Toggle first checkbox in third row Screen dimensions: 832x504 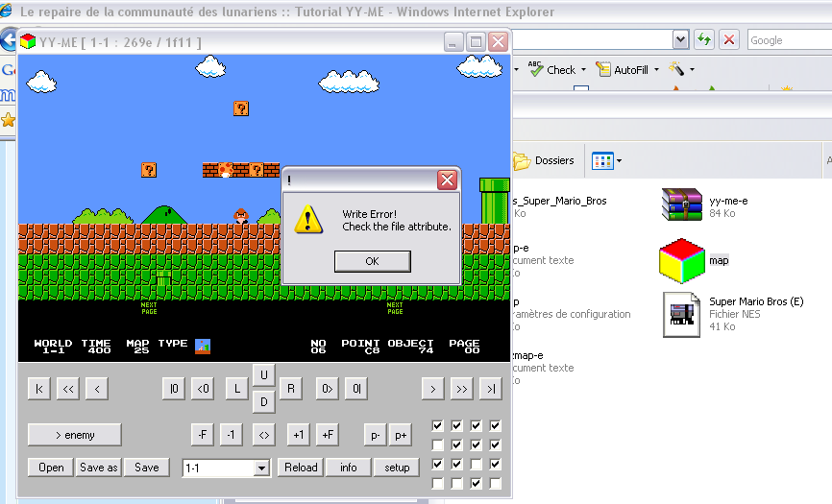coord(437,465)
